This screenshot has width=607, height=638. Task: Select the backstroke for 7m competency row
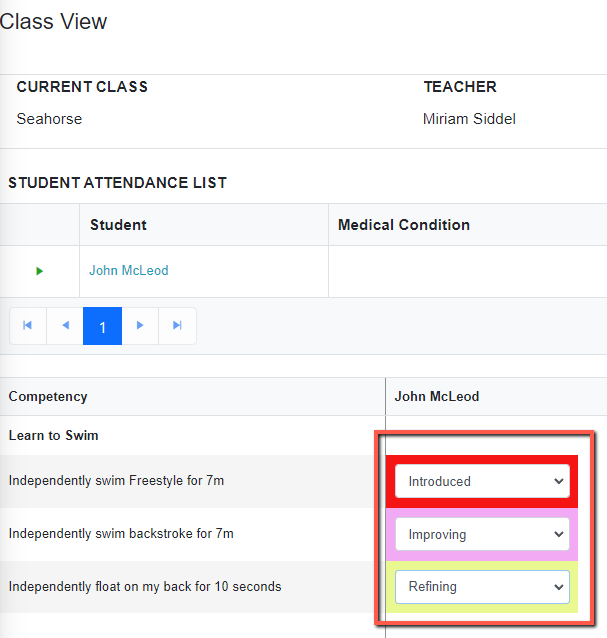tap(120, 534)
